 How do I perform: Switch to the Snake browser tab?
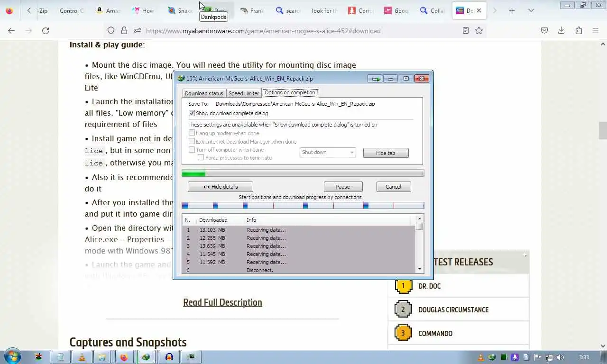tap(180, 10)
